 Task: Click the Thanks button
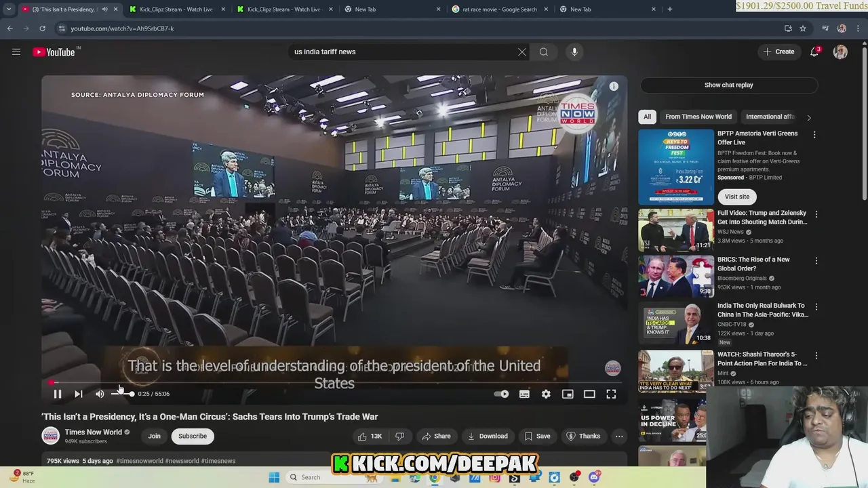pos(583,436)
